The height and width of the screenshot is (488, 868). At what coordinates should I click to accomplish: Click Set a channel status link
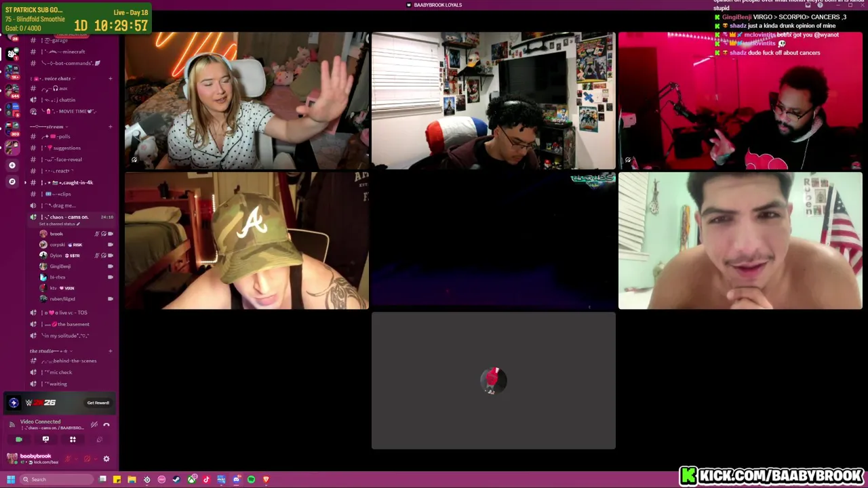[59, 224]
